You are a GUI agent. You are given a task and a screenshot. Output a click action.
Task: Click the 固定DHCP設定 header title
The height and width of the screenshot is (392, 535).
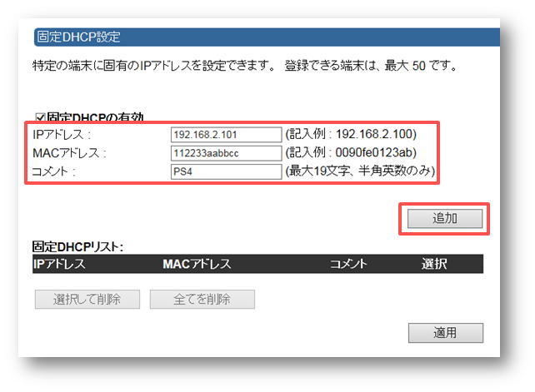78,37
